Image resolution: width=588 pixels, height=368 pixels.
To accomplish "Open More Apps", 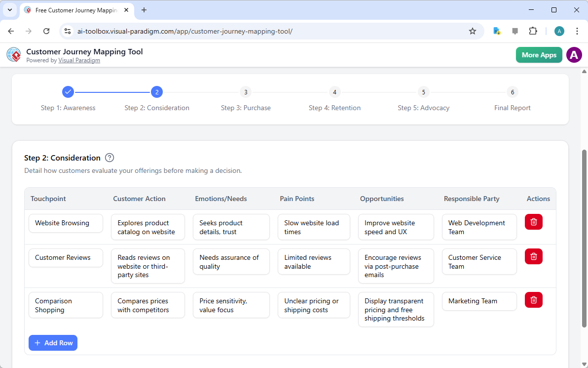I will [x=539, y=55].
